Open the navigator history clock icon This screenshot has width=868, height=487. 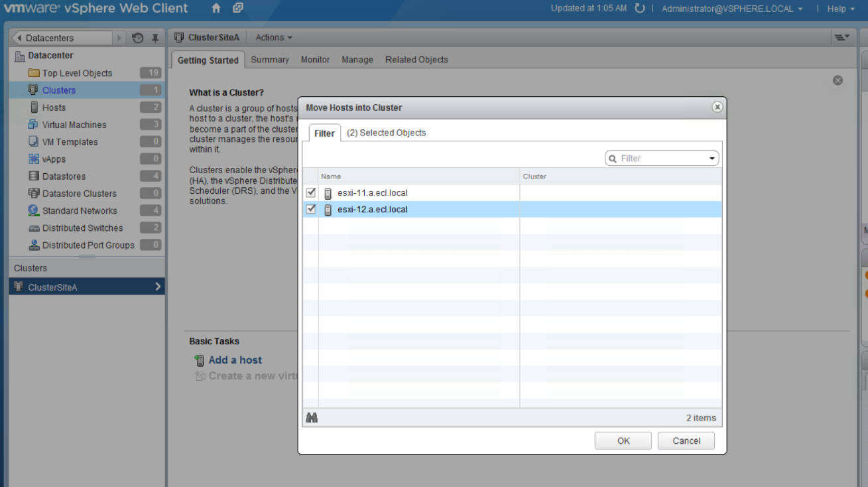(x=137, y=38)
